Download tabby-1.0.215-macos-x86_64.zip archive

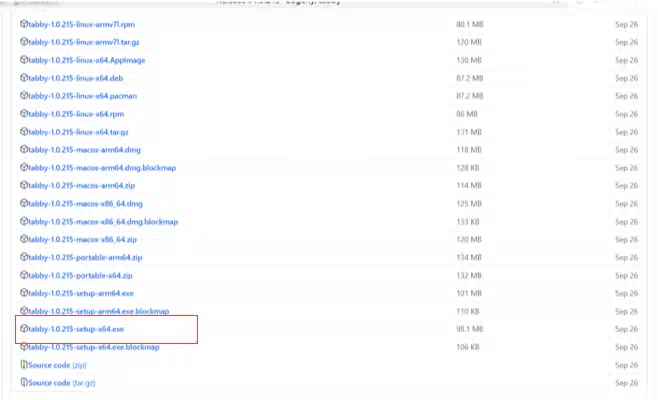coord(82,239)
